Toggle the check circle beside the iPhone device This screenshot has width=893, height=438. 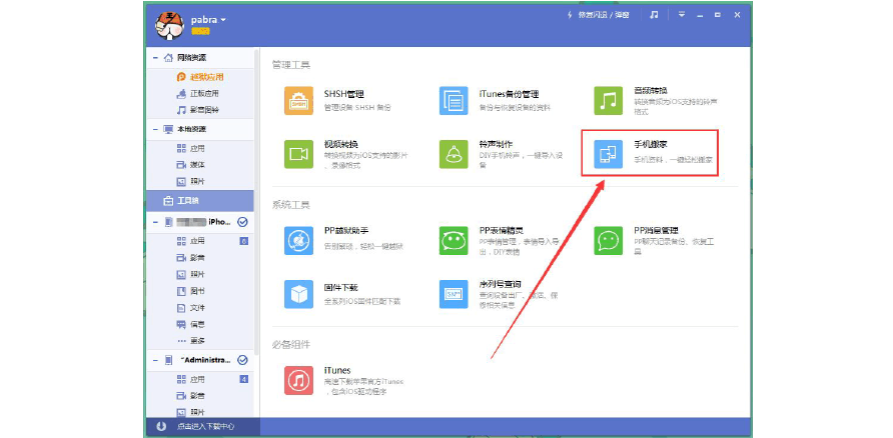[242, 222]
